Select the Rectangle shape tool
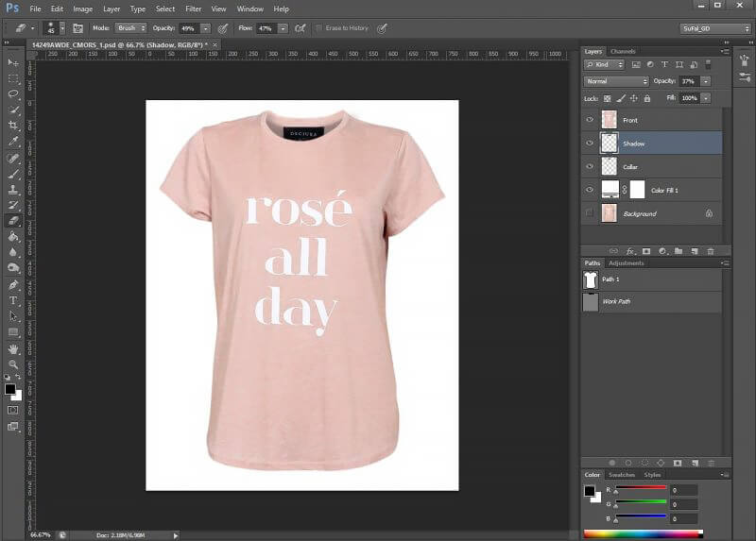The width and height of the screenshot is (756, 541). coord(13,332)
